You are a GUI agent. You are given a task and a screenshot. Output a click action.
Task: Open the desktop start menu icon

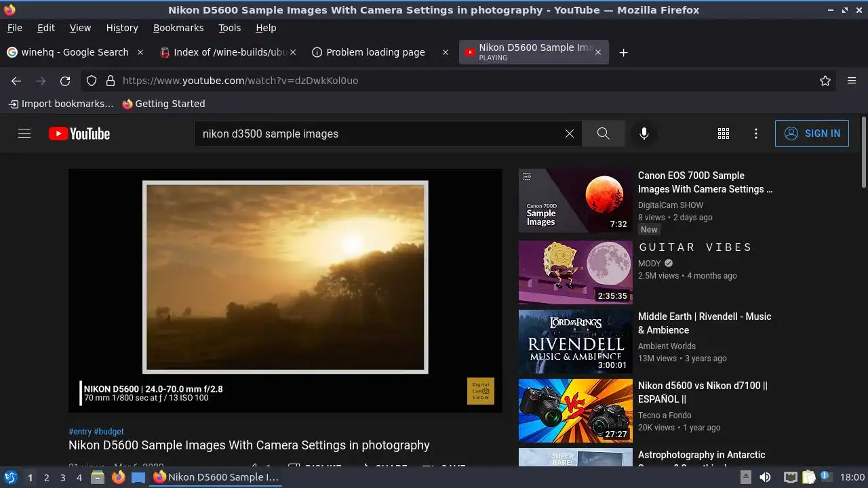pos(11,477)
